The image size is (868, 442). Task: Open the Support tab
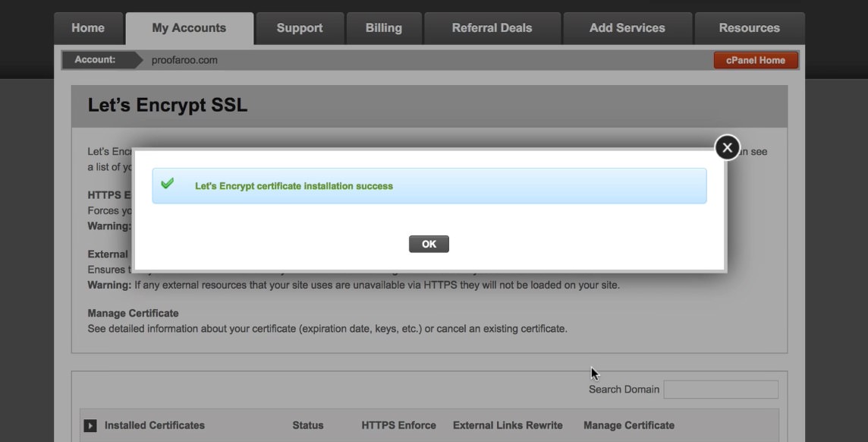pyautogui.click(x=300, y=28)
